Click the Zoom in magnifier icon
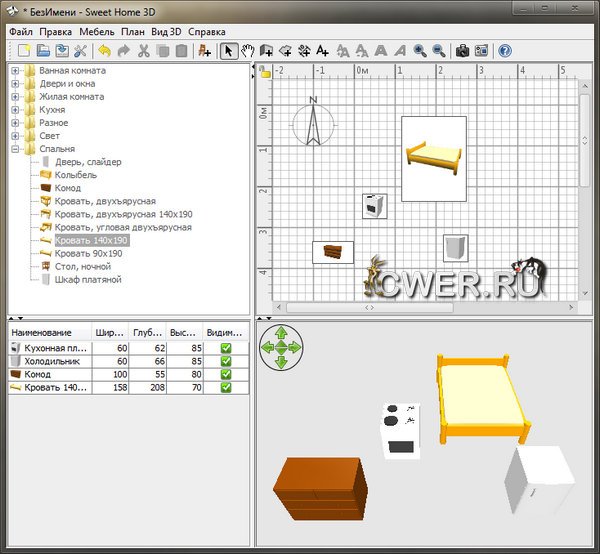 point(419,50)
